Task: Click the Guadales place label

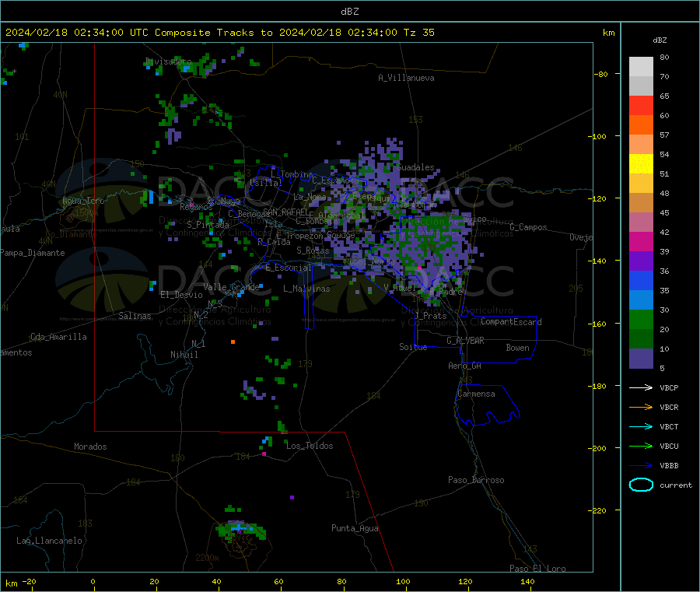Action: [x=415, y=167]
